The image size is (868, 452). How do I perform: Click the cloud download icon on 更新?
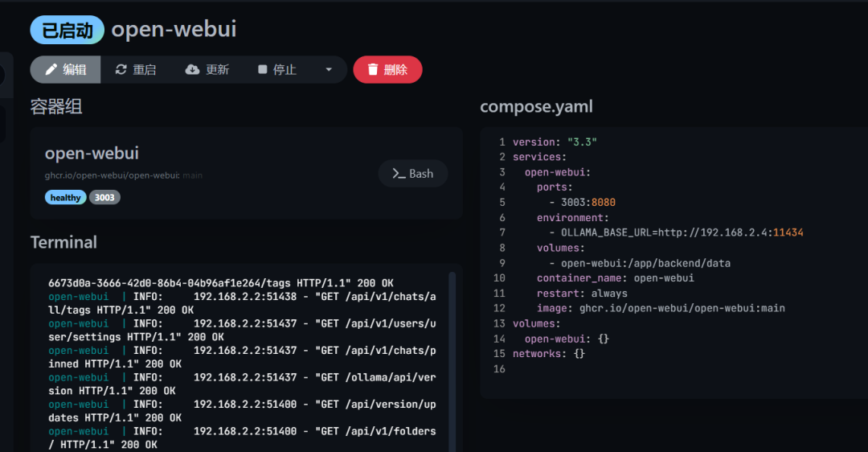[192, 69]
